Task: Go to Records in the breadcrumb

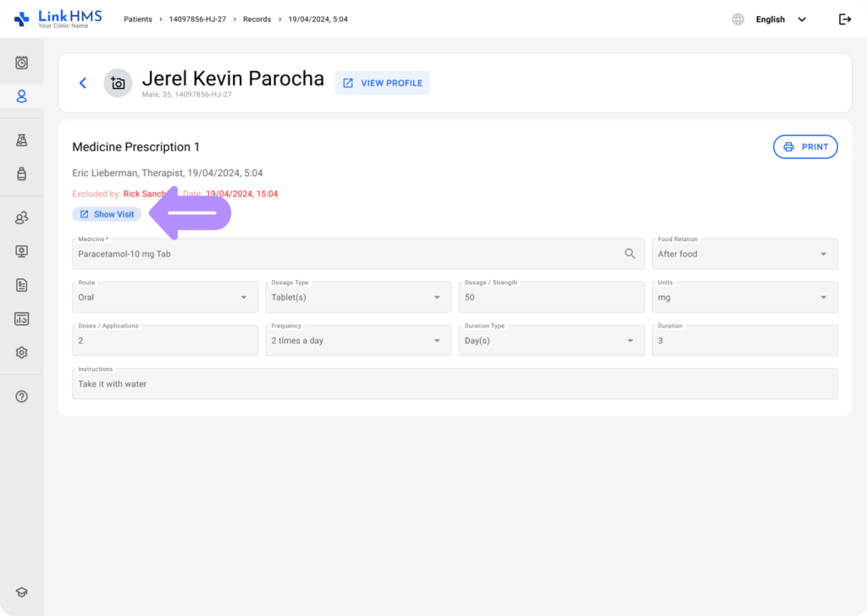Action: click(257, 19)
